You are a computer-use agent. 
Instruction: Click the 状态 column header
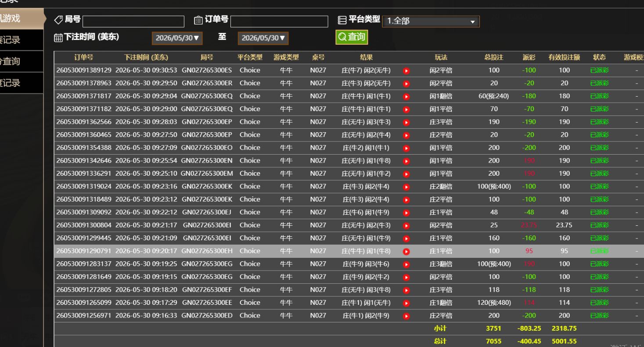click(x=599, y=58)
